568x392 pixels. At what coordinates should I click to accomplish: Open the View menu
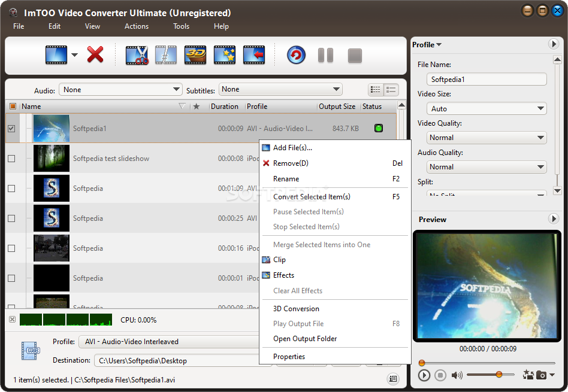92,26
